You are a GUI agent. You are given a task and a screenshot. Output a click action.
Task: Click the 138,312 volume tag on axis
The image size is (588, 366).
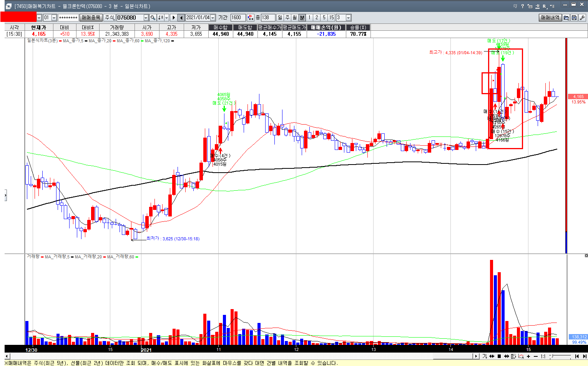(x=579, y=337)
